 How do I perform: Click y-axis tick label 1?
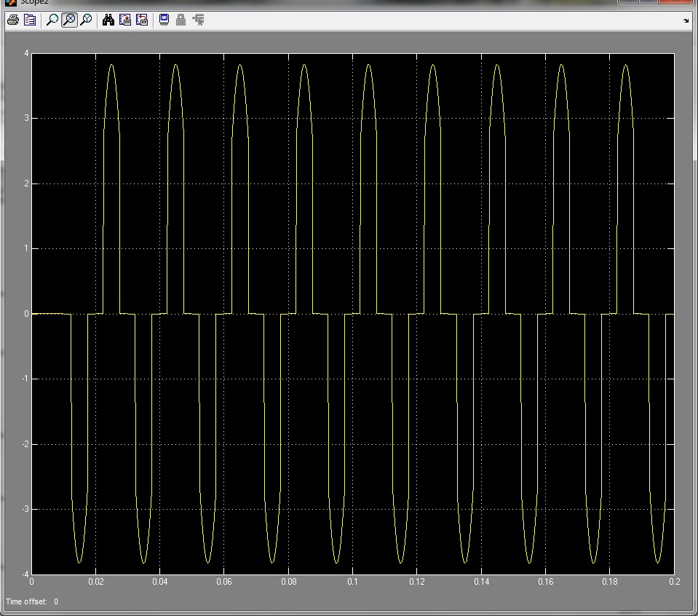click(26, 248)
